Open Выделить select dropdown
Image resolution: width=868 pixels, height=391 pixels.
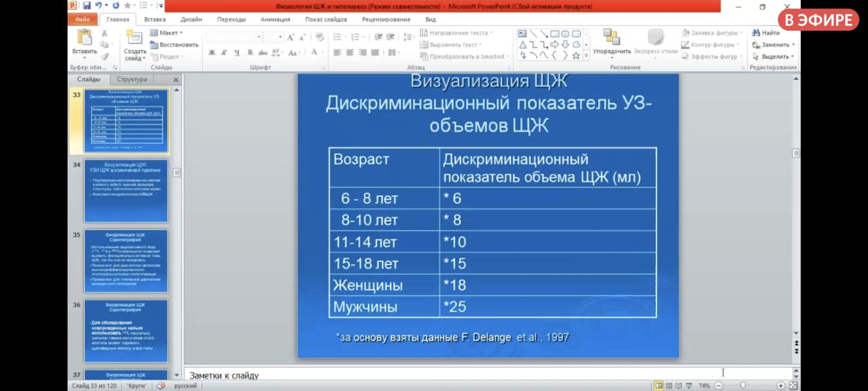[773, 57]
